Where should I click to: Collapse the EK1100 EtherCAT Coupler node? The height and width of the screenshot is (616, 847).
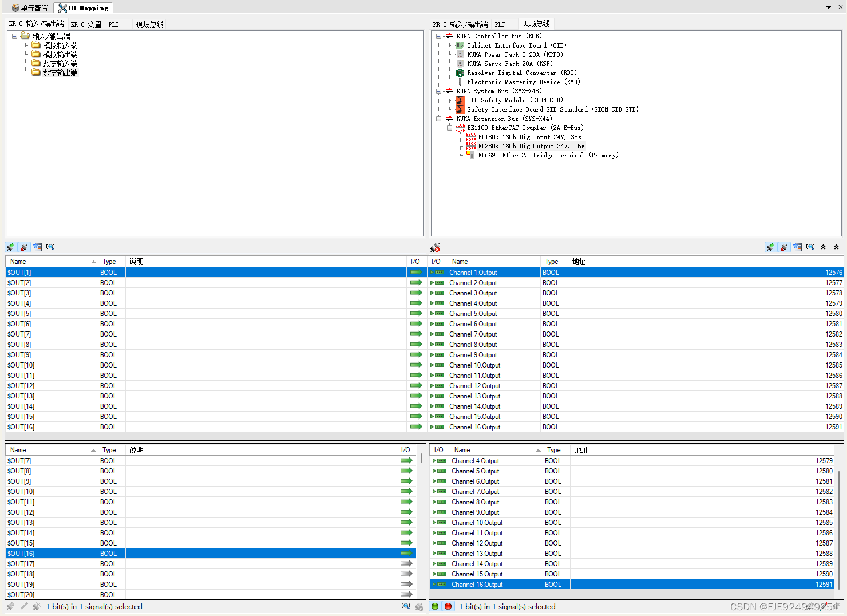click(x=450, y=128)
